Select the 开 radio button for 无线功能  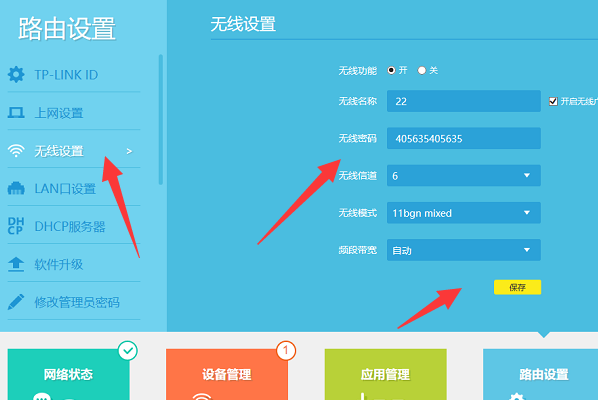coord(391,70)
